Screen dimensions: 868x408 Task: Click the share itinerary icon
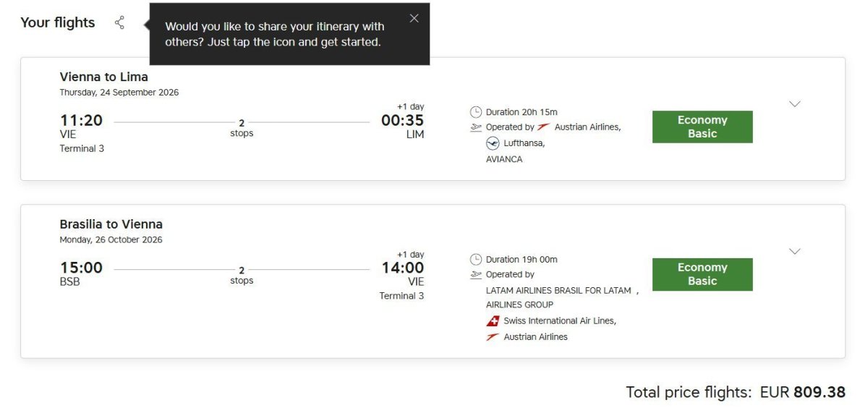point(119,23)
